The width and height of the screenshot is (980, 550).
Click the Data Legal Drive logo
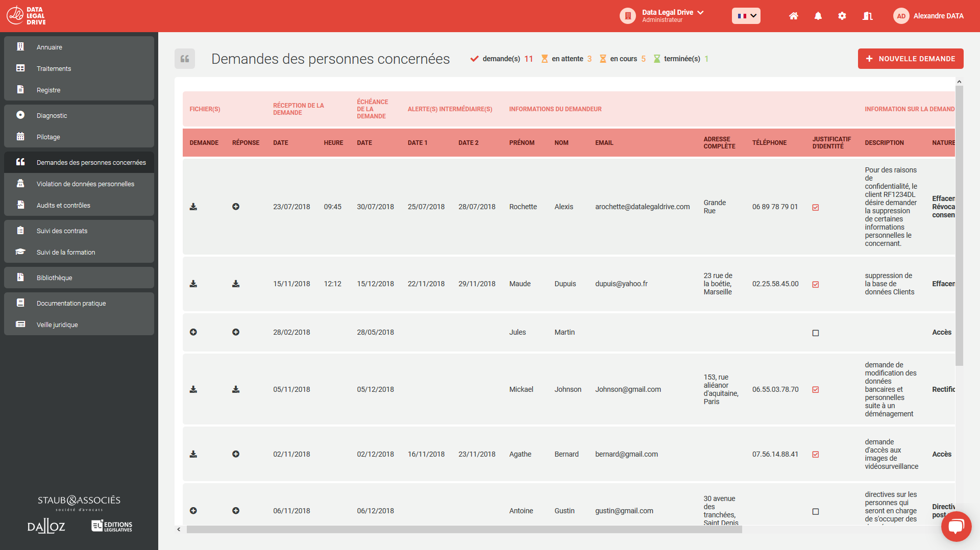(27, 16)
